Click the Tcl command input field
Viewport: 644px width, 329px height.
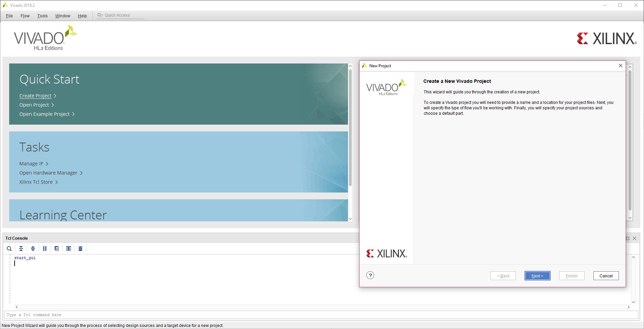(319, 315)
